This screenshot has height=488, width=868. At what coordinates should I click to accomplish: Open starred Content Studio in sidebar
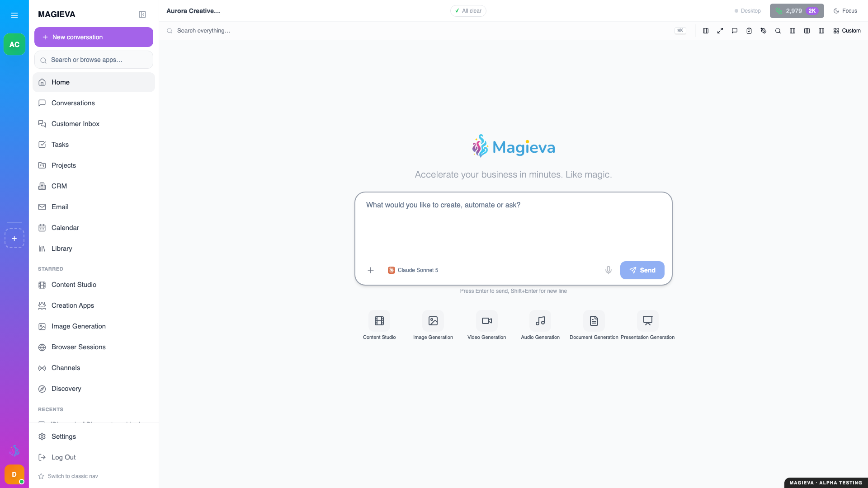(x=94, y=285)
